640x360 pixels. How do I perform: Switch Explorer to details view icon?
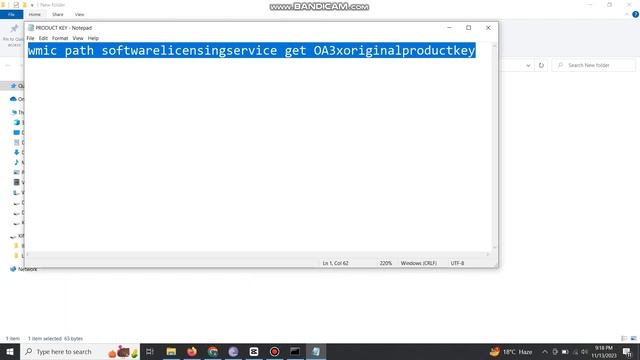pos(624,338)
